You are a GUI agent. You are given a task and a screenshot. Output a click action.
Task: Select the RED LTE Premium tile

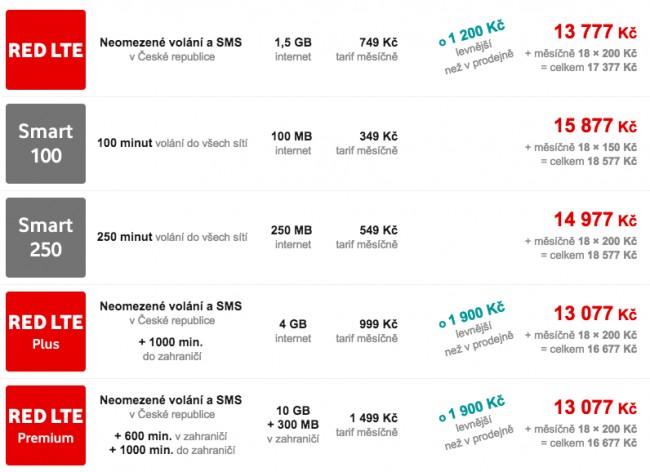46,426
